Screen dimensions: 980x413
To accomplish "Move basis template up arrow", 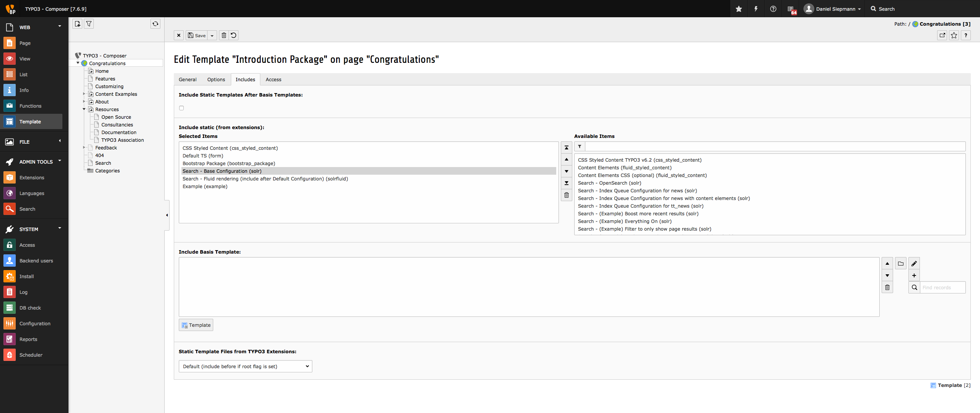I will [887, 264].
